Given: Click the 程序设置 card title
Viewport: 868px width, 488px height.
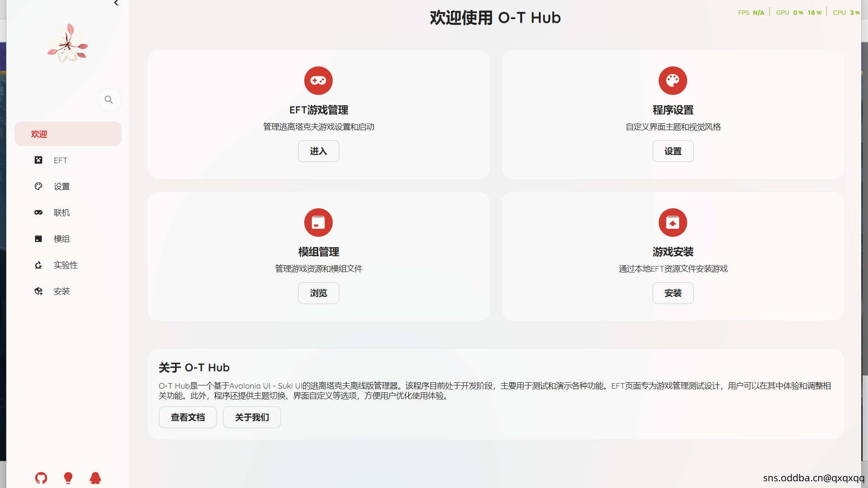Looking at the screenshot, I should pyautogui.click(x=673, y=110).
